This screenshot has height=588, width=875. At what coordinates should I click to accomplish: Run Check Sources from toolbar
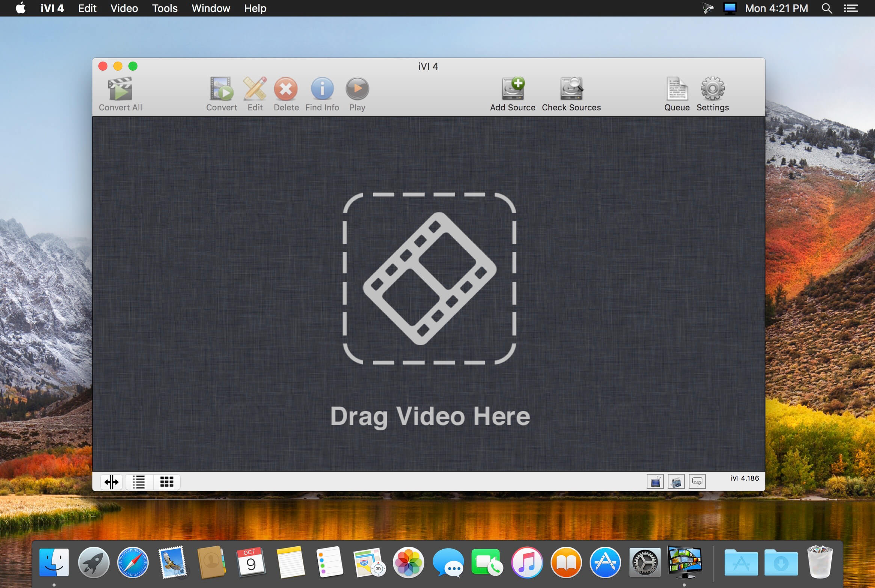coord(571,89)
